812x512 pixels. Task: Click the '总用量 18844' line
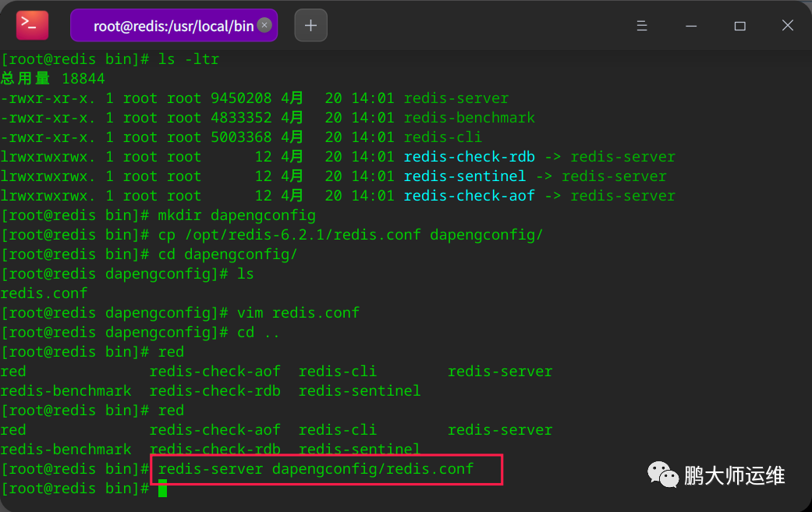pos(53,78)
